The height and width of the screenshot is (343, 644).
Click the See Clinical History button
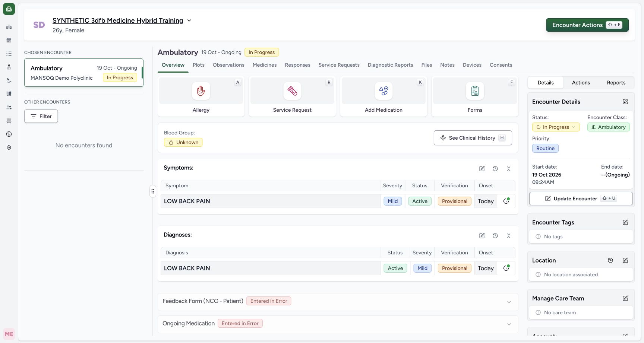(473, 138)
